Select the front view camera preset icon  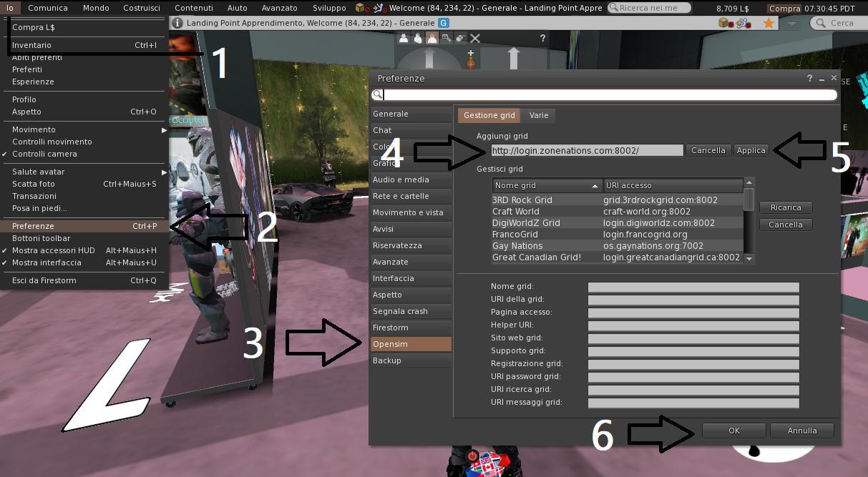coord(404,38)
